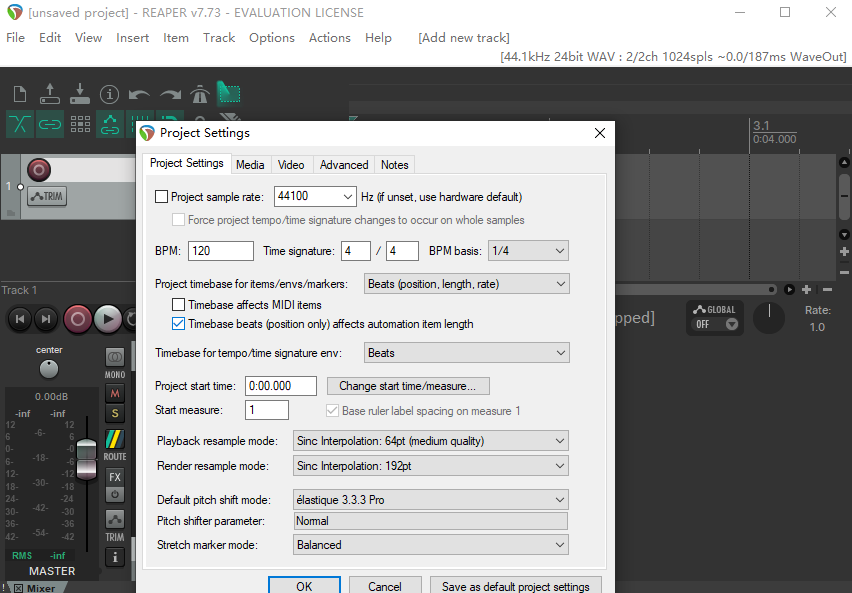The height and width of the screenshot is (593, 852).
Task: Switch to the Media tab
Action: [250, 165]
